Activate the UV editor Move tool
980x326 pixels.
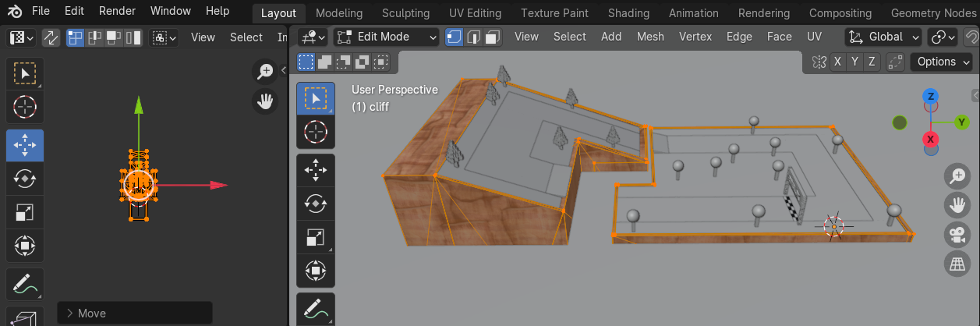(25, 145)
